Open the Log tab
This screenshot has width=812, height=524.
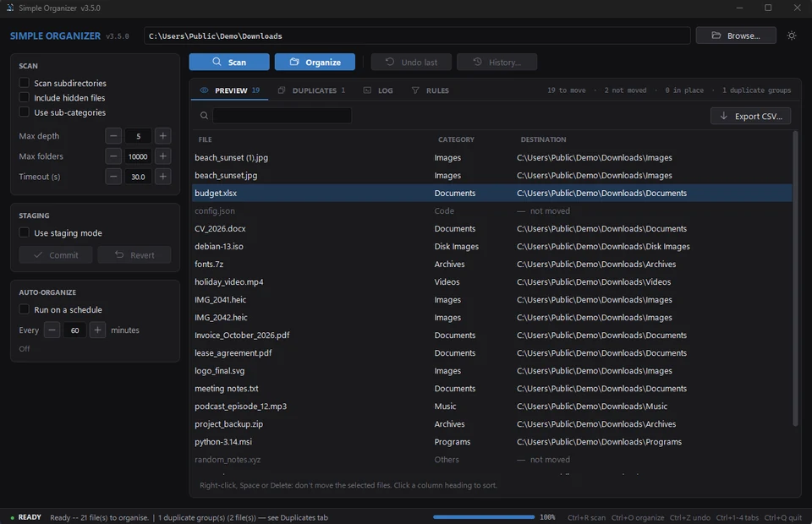[x=378, y=90]
